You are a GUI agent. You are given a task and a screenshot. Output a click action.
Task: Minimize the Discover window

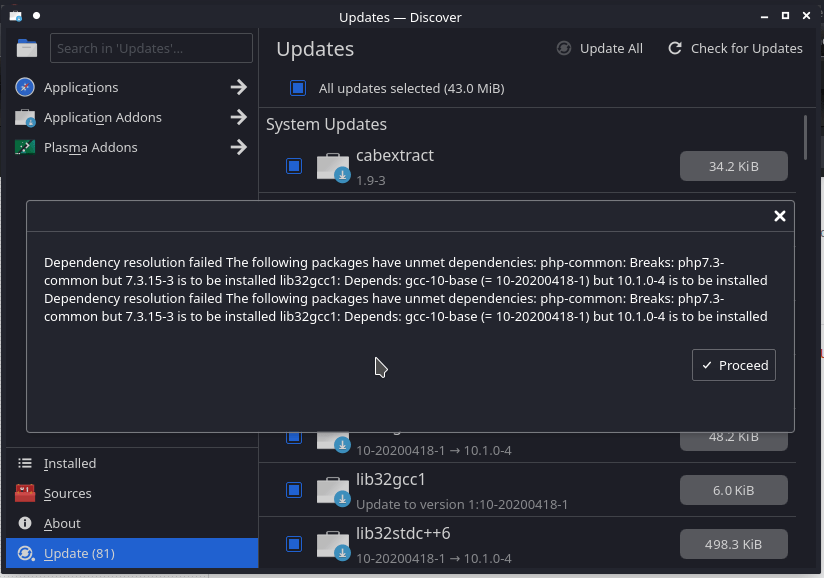pos(764,17)
